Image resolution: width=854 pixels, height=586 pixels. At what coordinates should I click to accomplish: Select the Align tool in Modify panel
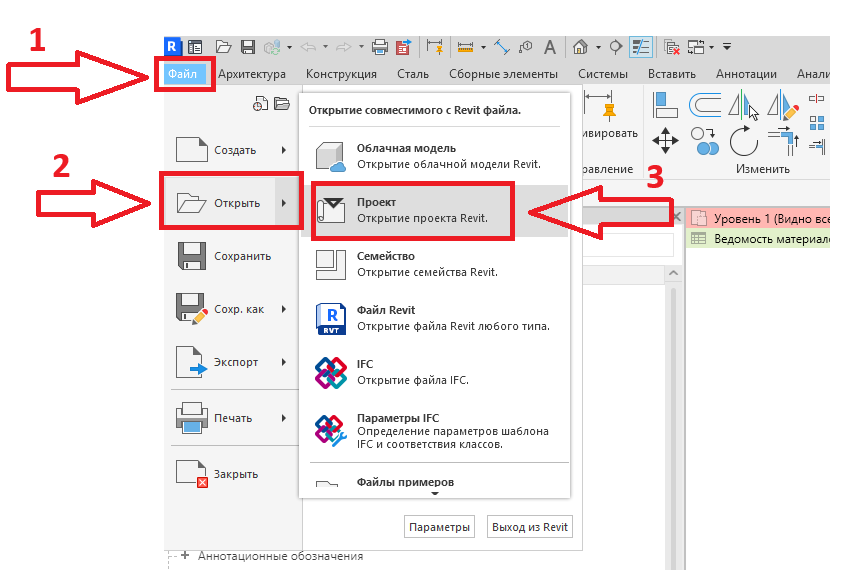[665, 105]
